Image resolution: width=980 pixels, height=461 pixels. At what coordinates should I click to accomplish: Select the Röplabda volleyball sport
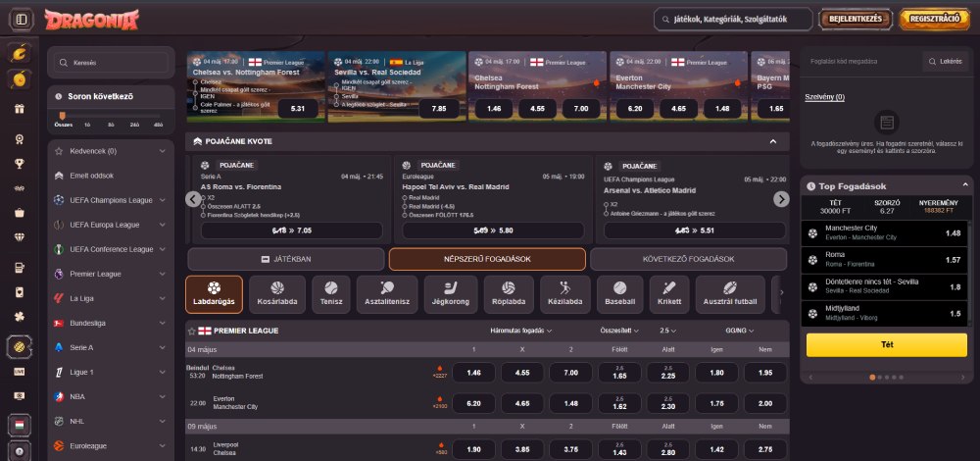[508, 294]
